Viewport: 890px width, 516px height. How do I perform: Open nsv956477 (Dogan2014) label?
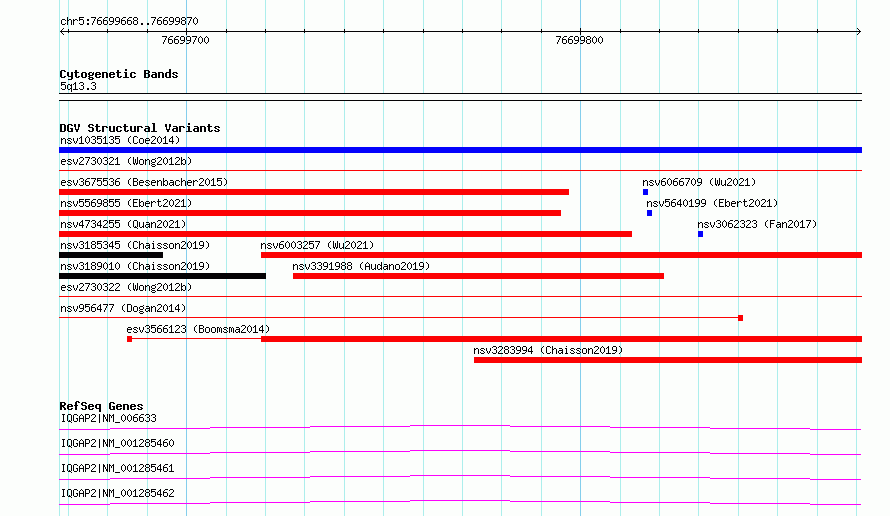[123, 308]
